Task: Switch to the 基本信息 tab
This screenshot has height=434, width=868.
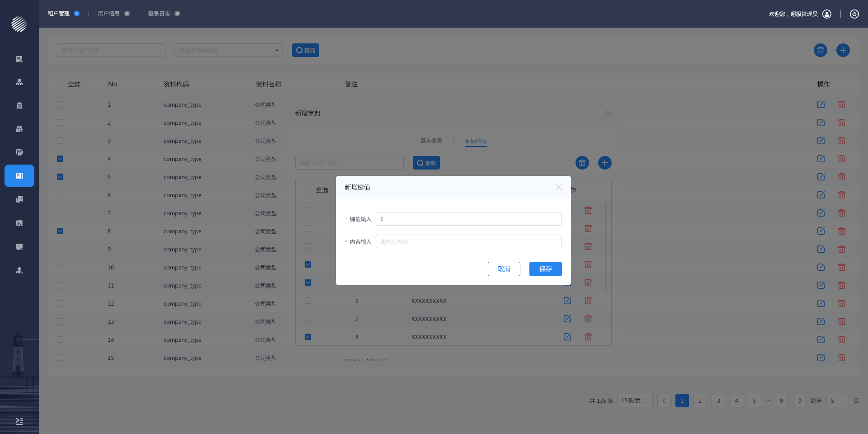Action: (x=431, y=141)
